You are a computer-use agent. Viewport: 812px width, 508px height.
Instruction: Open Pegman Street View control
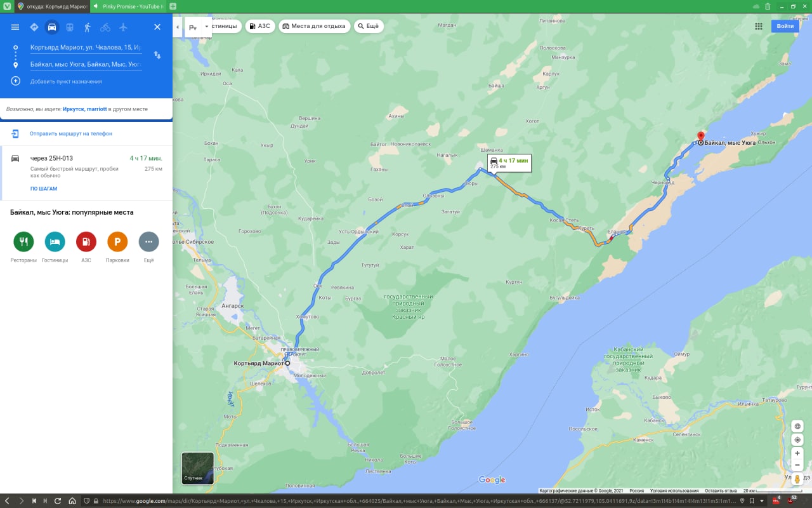pos(797,479)
